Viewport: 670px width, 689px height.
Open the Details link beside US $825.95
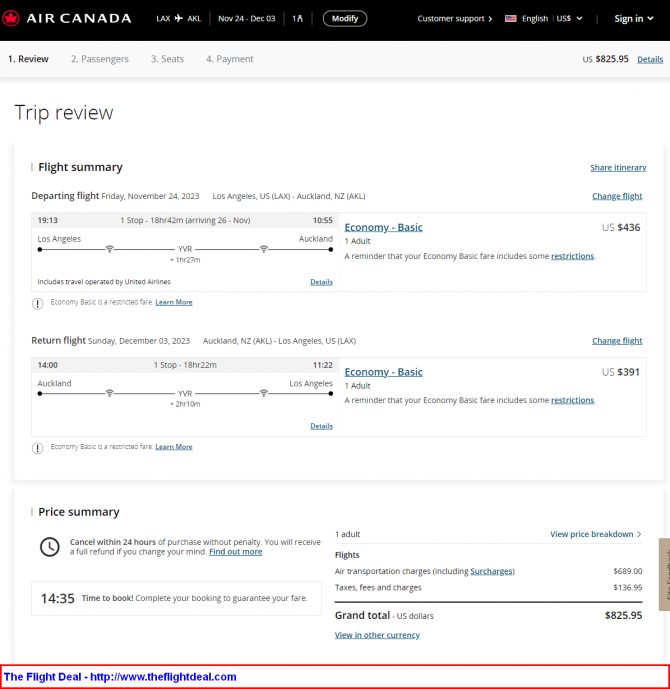[x=650, y=59]
